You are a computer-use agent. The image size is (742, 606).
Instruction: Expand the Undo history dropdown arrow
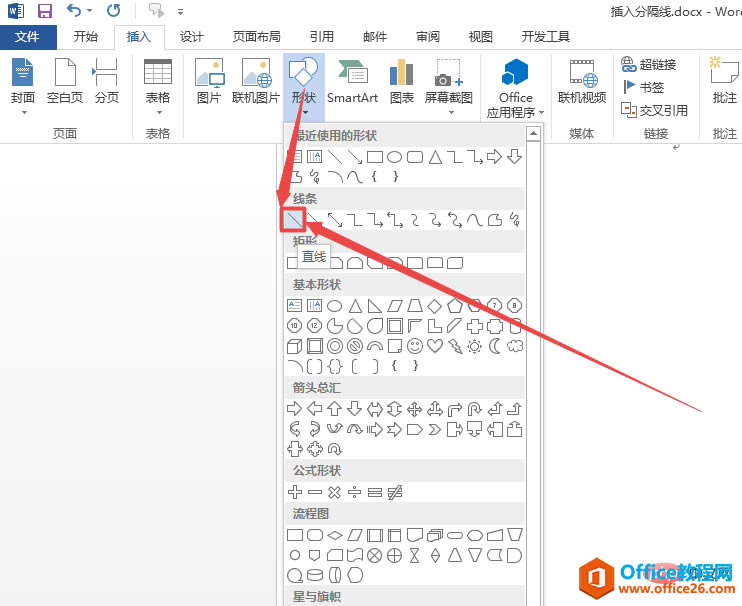click(89, 10)
